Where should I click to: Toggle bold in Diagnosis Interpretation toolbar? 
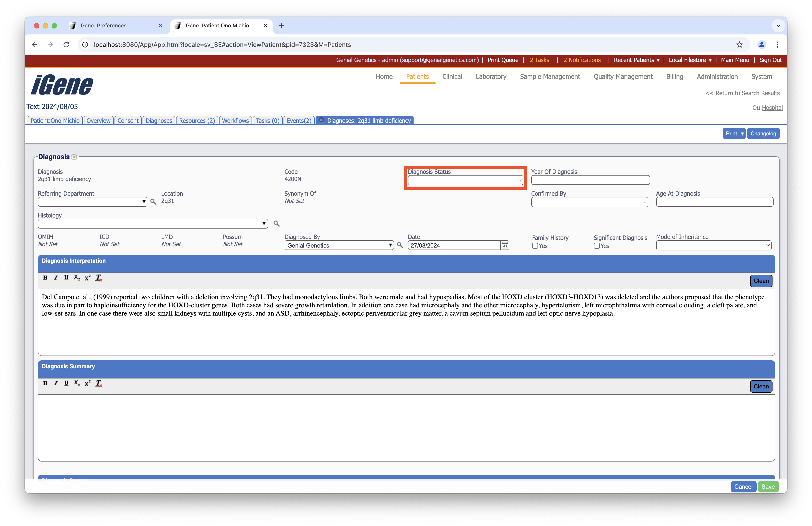click(x=45, y=278)
